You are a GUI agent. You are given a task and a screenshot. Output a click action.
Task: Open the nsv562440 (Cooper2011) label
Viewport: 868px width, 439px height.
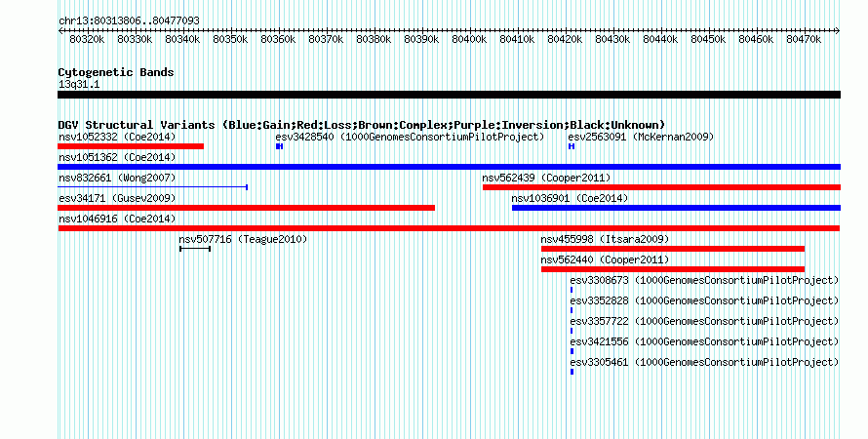tap(605, 259)
